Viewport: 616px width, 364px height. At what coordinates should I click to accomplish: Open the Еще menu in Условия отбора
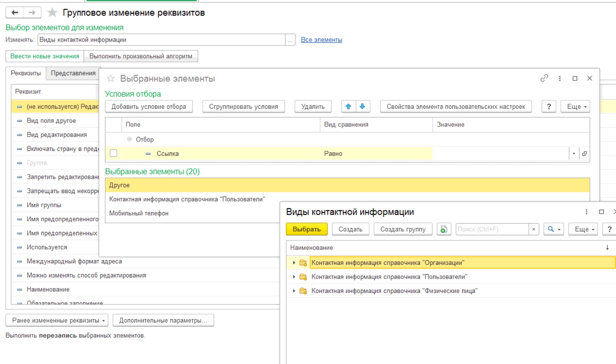click(575, 106)
